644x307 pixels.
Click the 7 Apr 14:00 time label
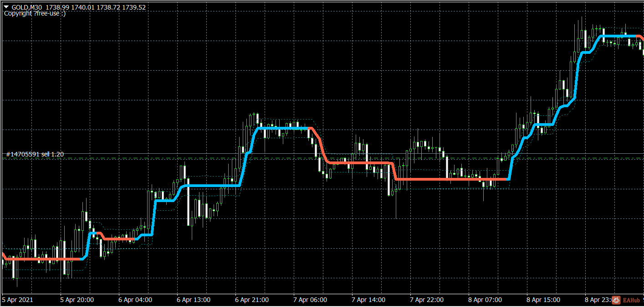point(368,300)
